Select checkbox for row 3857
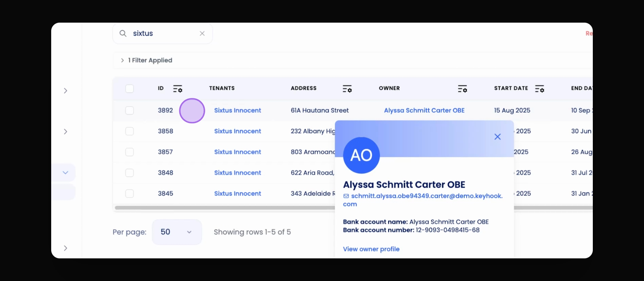Image resolution: width=644 pixels, height=281 pixels. click(x=129, y=152)
